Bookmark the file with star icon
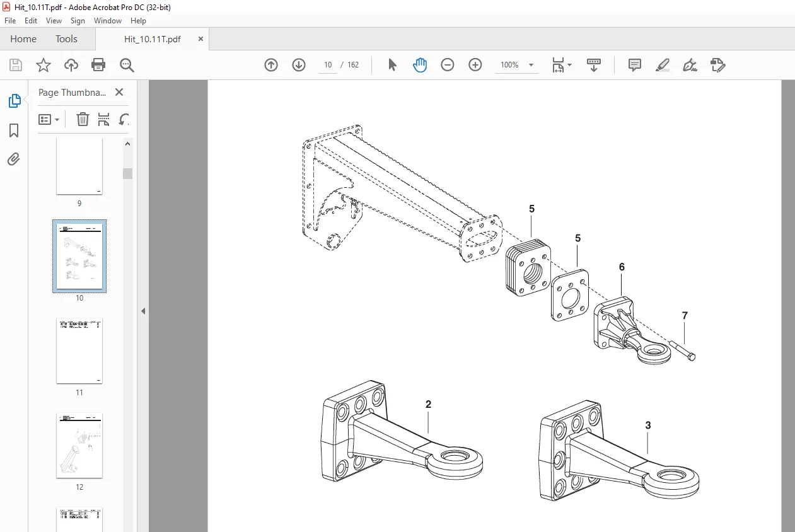This screenshot has height=532, width=795. [43, 65]
